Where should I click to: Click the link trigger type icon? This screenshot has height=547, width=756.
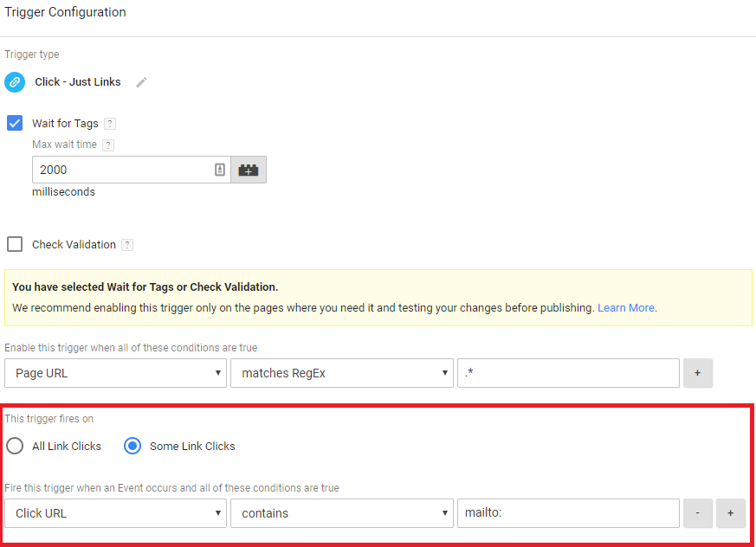point(15,82)
